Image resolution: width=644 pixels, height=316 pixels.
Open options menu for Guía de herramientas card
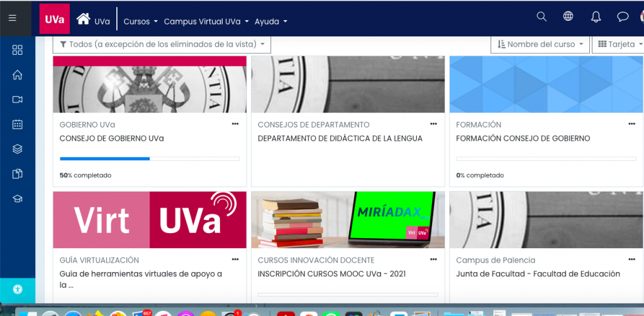point(235,259)
